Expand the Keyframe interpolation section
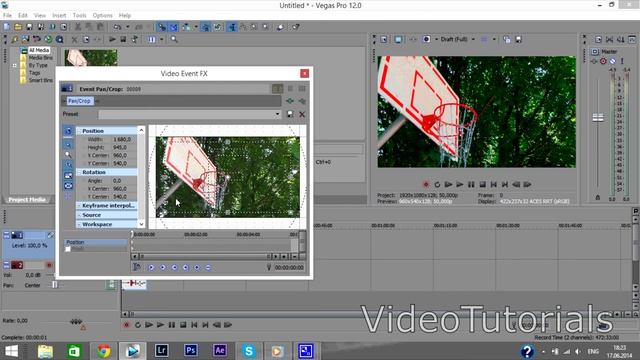This screenshot has width=640, height=360. tap(79, 206)
